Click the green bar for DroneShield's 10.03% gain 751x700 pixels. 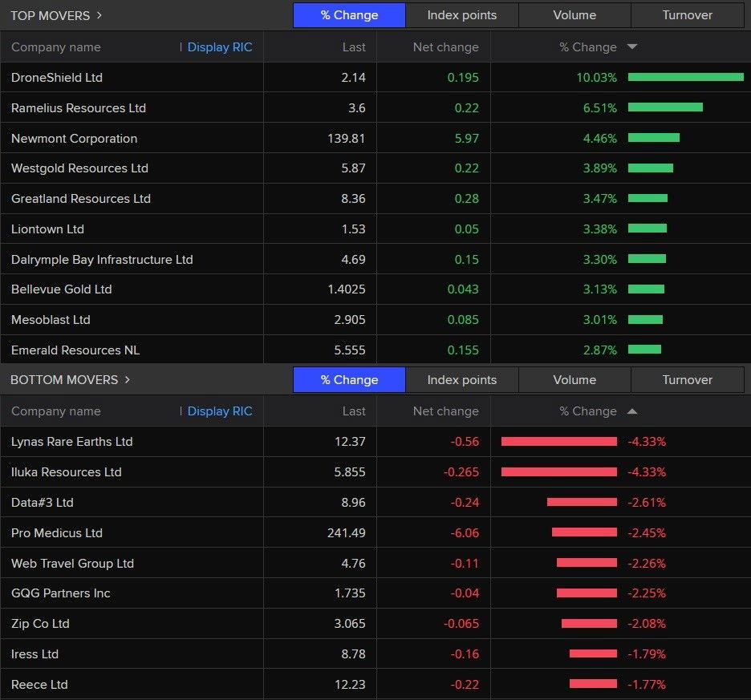point(685,78)
